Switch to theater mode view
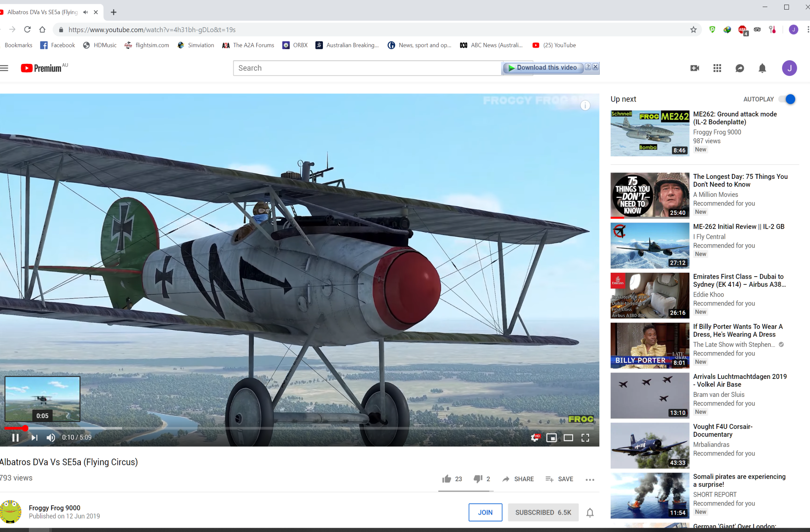Screen dimensions: 810x532 568,437
